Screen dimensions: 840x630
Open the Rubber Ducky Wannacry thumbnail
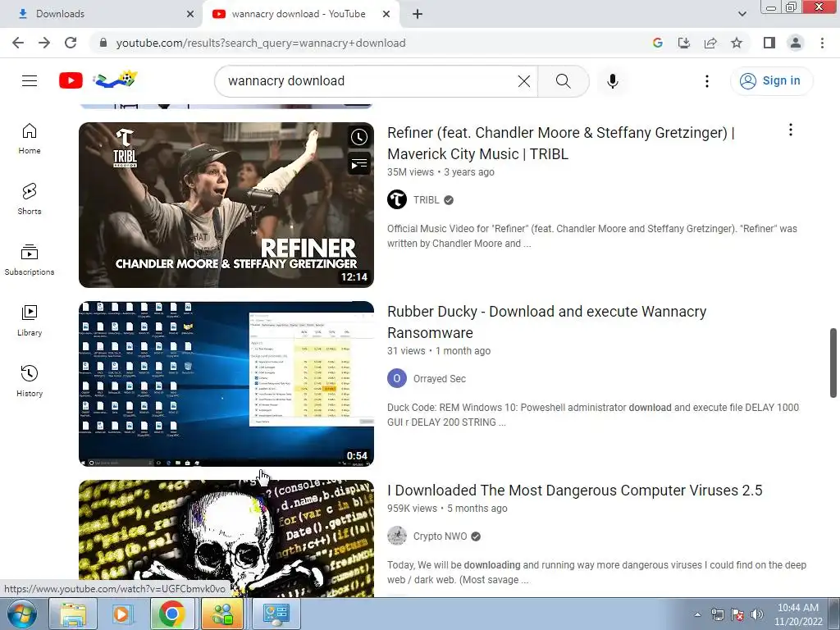tap(226, 384)
